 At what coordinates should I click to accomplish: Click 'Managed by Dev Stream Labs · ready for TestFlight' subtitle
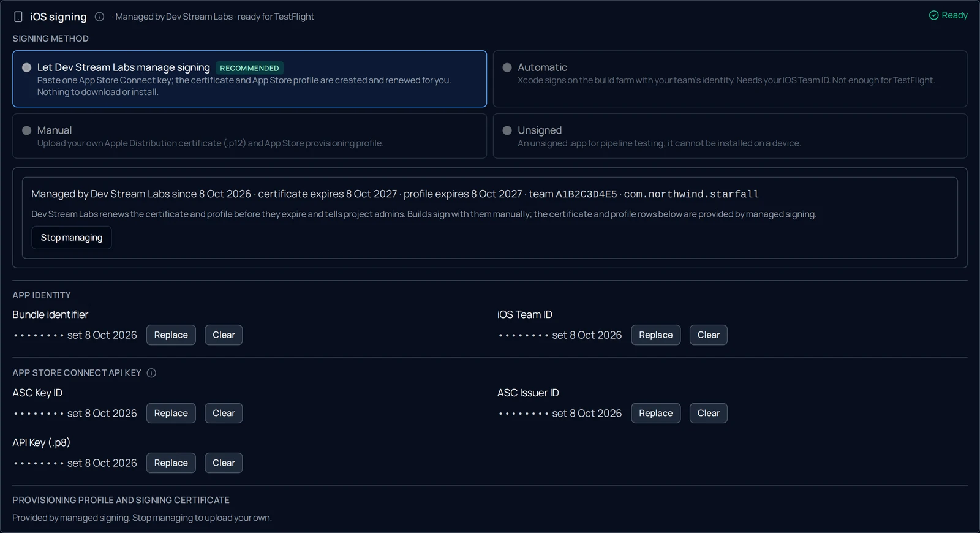tap(214, 17)
